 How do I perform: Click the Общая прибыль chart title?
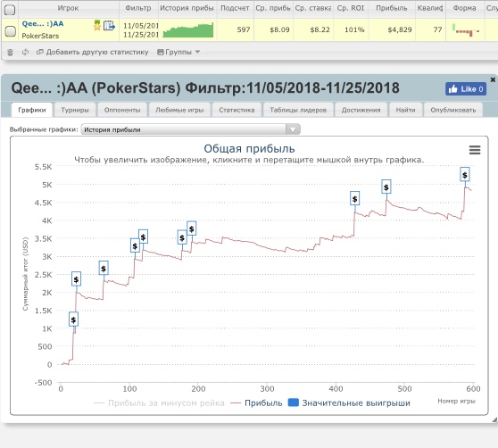point(249,149)
